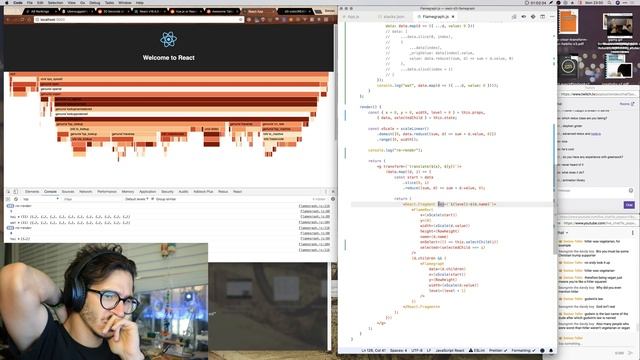Open the Debug menu

(x=95, y=2)
